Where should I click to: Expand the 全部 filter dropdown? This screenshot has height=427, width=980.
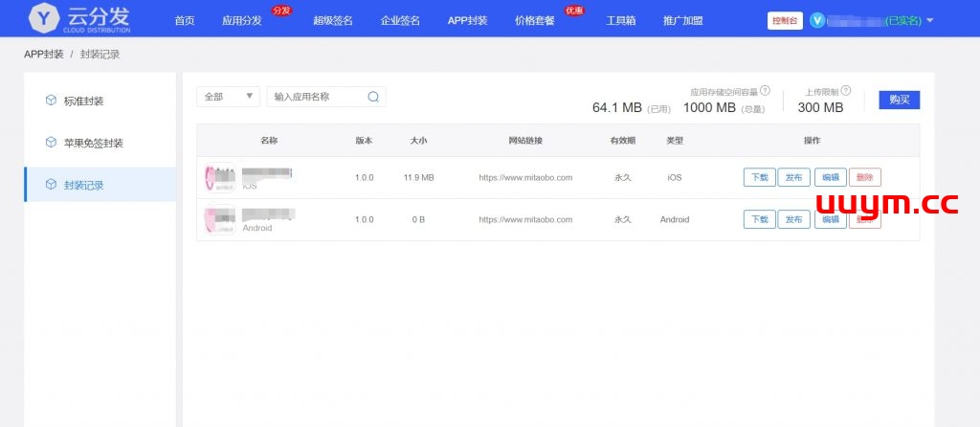(x=228, y=97)
